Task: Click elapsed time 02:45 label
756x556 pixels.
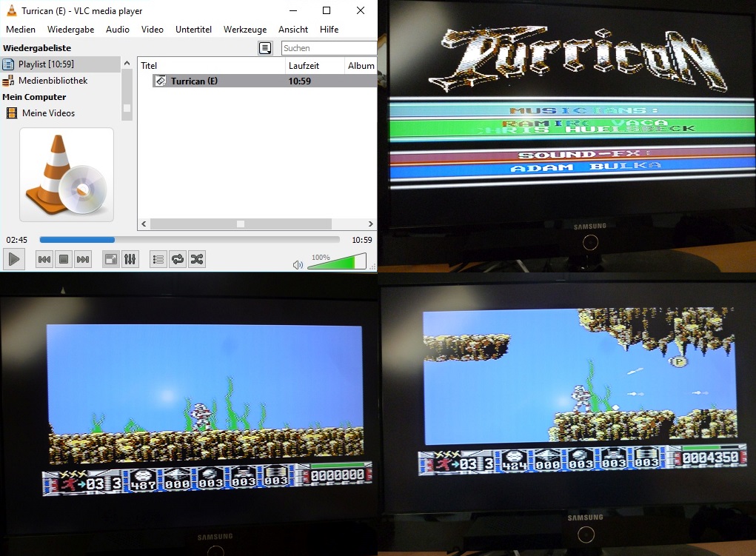Action: point(17,240)
